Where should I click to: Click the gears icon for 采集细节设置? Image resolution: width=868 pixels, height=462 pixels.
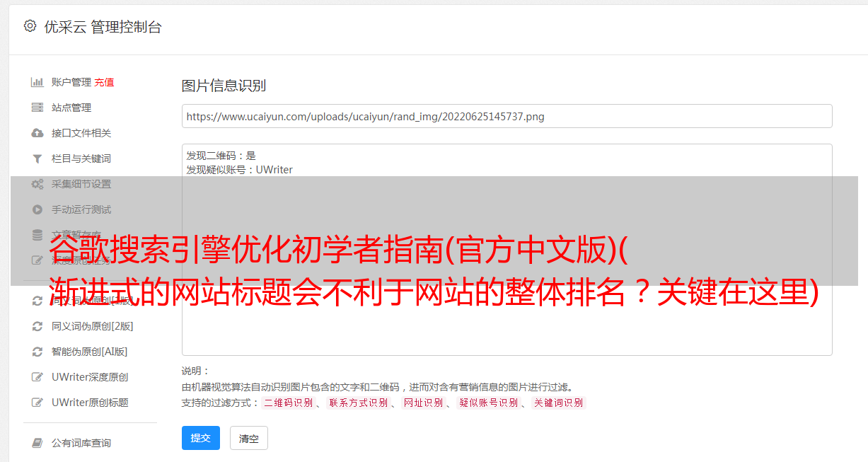(37, 184)
